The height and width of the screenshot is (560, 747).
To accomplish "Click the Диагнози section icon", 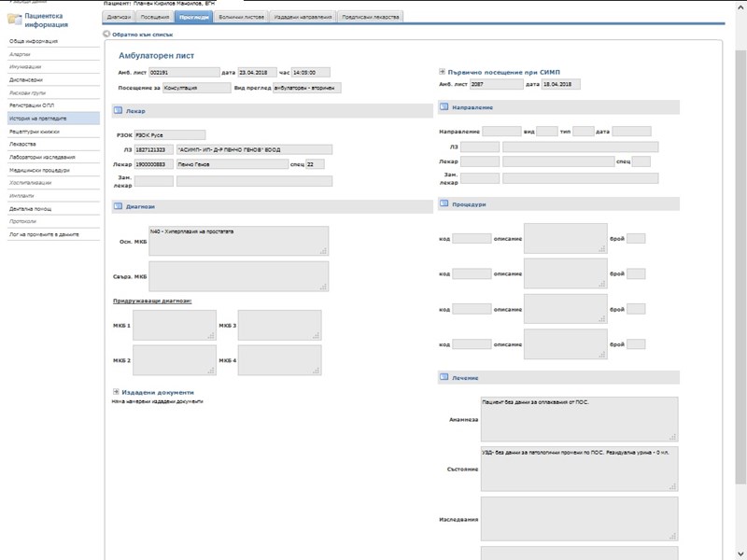I will click(x=118, y=205).
